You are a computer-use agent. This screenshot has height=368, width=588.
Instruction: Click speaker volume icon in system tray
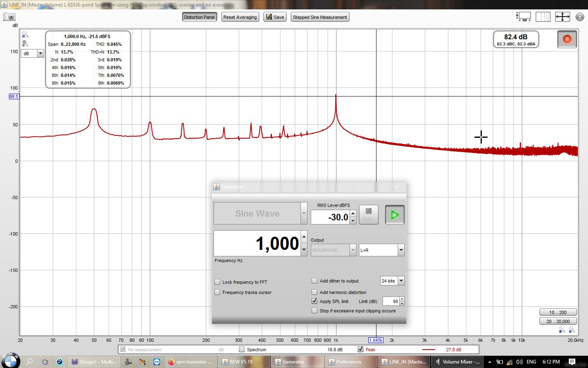pos(519,361)
